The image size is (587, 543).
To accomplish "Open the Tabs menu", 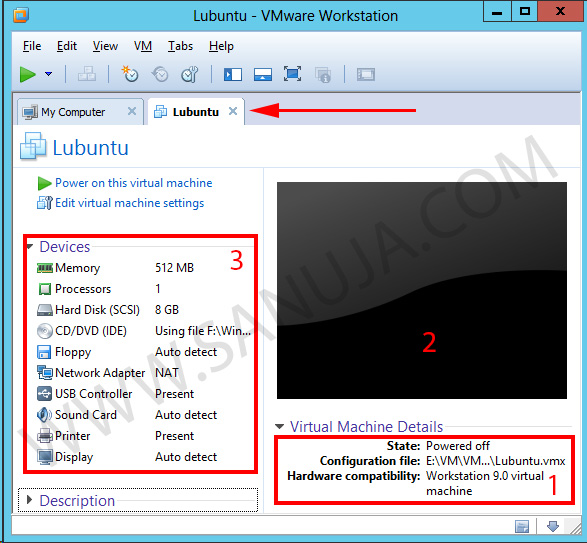I will pyautogui.click(x=180, y=46).
